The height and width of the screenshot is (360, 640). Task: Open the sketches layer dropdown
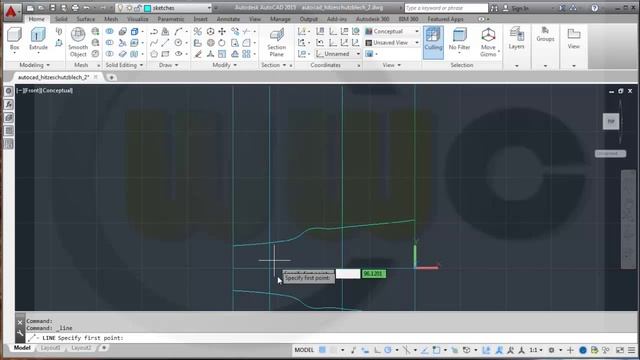coord(209,8)
